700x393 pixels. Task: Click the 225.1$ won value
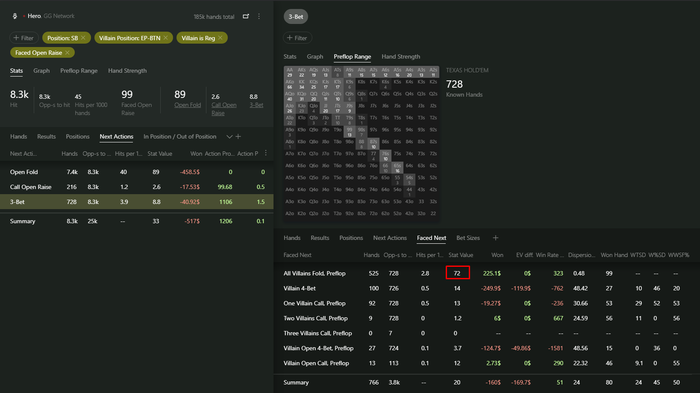[492, 273]
